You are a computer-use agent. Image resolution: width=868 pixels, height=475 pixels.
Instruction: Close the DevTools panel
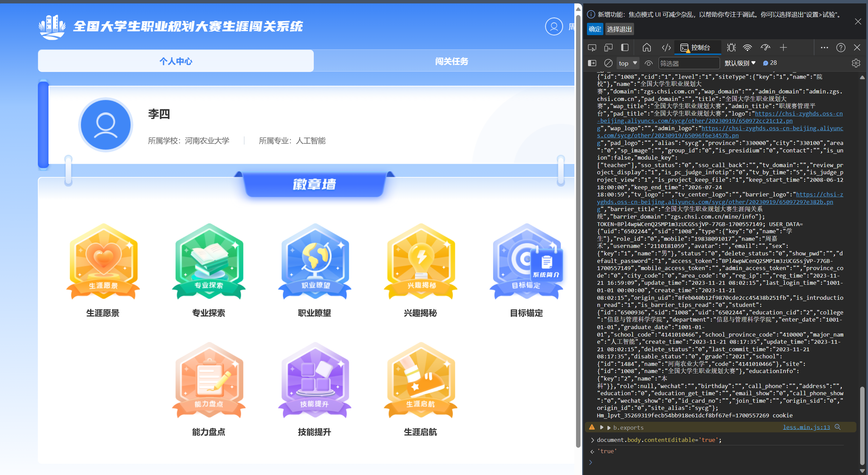[x=857, y=48]
